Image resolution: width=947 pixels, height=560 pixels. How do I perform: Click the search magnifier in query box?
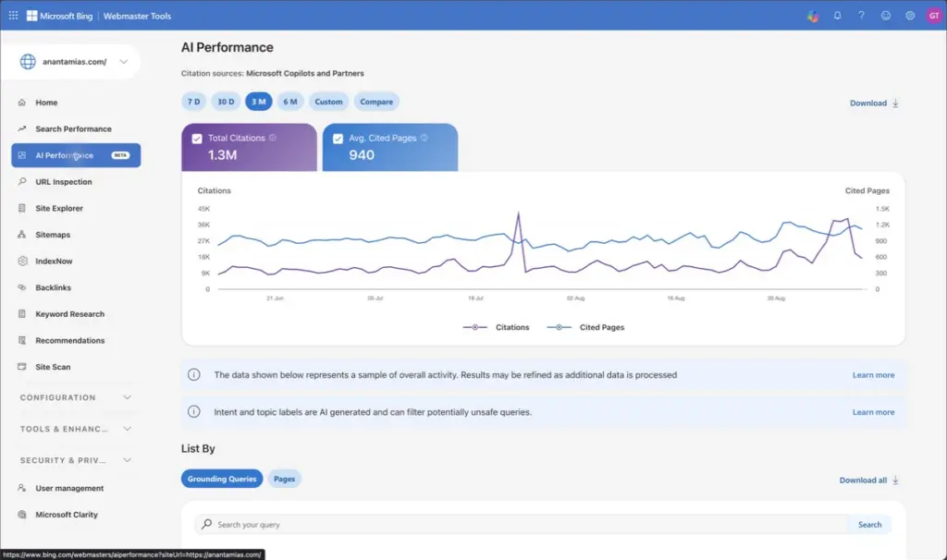tap(206, 524)
